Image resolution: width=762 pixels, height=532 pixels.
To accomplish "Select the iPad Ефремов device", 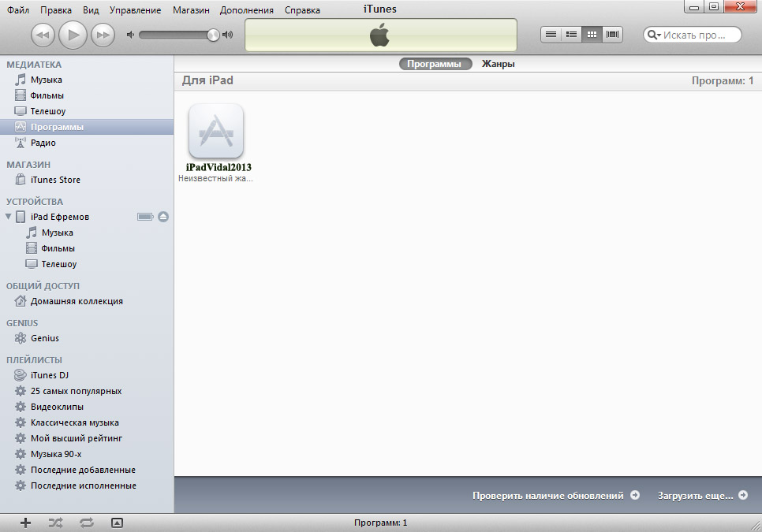I will 60,217.
